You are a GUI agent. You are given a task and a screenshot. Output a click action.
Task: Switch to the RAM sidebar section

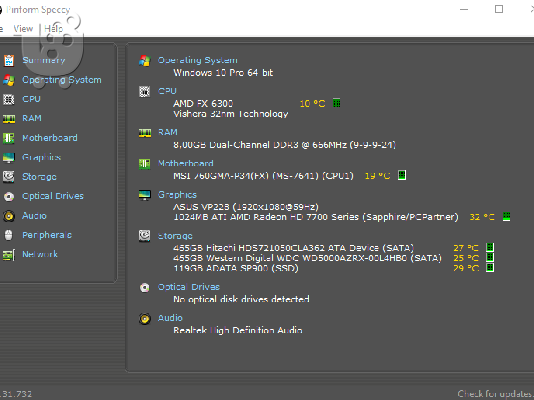coord(32,118)
